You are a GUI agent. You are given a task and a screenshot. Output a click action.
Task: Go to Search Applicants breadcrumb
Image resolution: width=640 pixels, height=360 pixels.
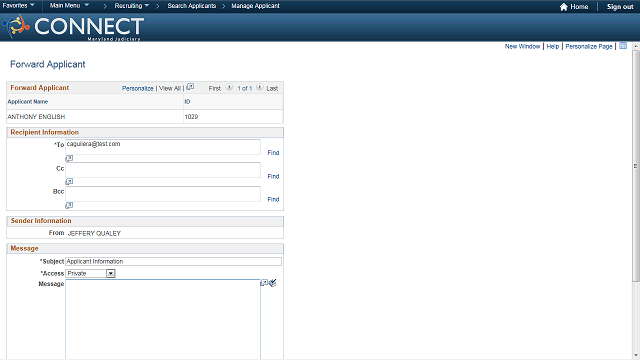pos(191,6)
